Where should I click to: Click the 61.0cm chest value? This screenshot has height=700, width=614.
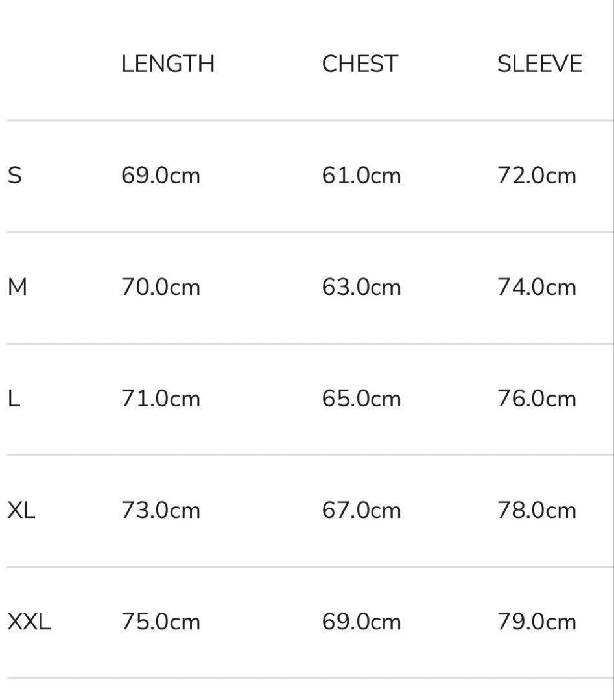pos(361,176)
